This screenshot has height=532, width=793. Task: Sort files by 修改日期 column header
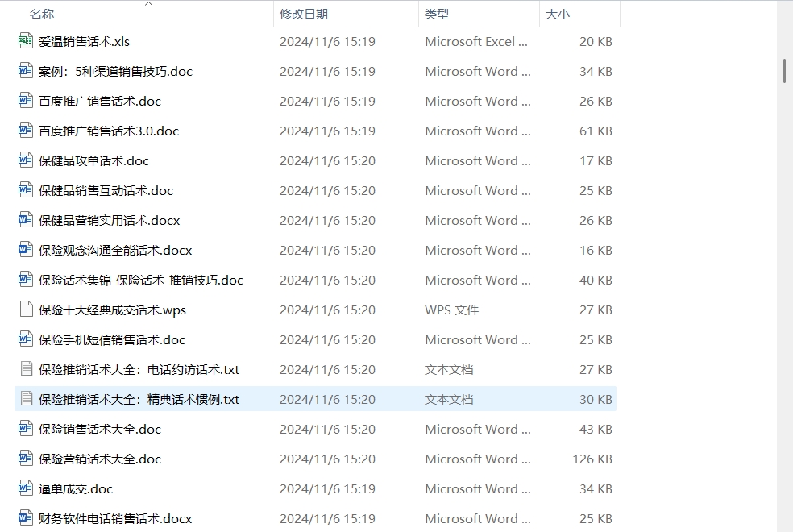pos(304,15)
